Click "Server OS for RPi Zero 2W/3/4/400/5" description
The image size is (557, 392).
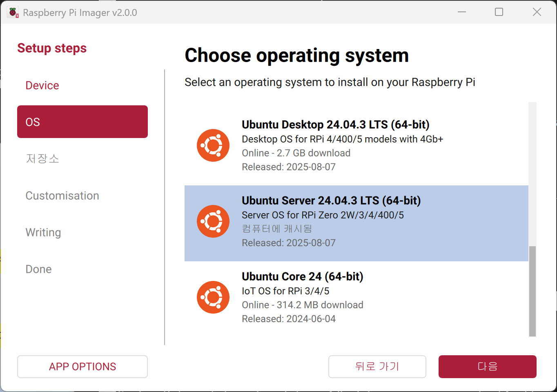pyautogui.click(x=323, y=215)
